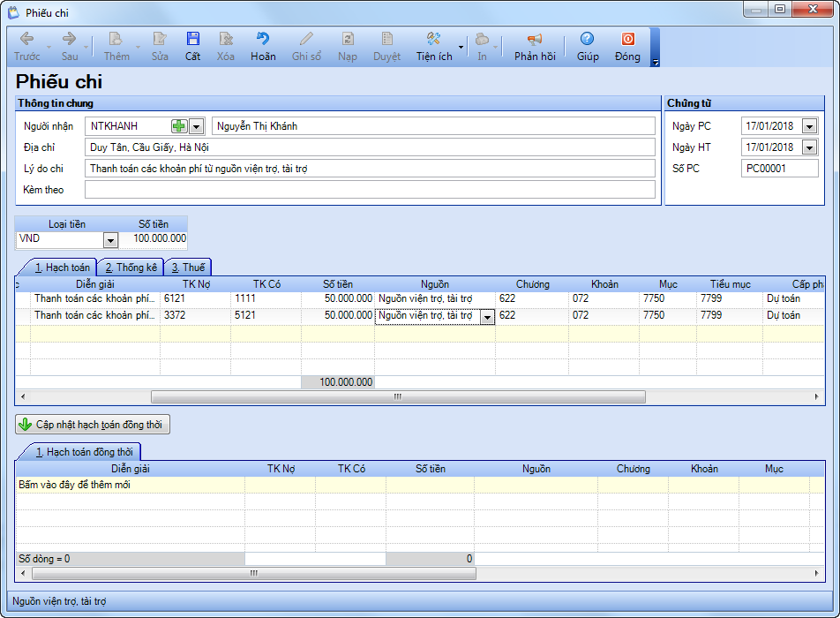
Task: Go to next voucher with Sau
Action: coord(69,47)
